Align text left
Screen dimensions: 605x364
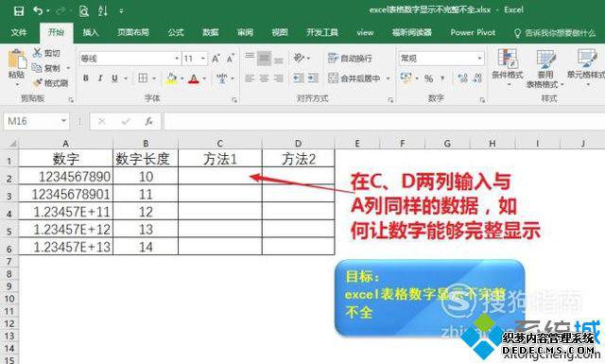(x=250, y=78)
